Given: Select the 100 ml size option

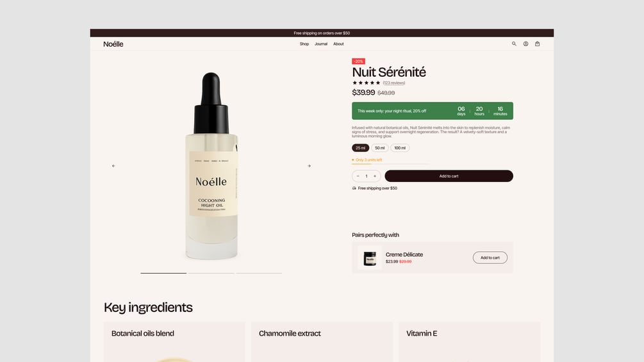Looking at the screenshot, I should (x=400, y=148).
